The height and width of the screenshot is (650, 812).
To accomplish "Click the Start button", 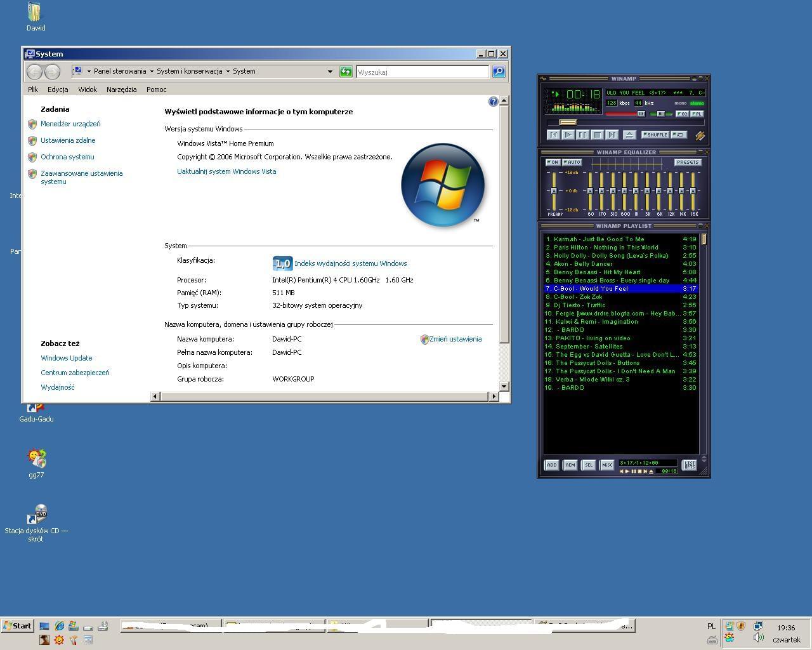I will point(17,626).
